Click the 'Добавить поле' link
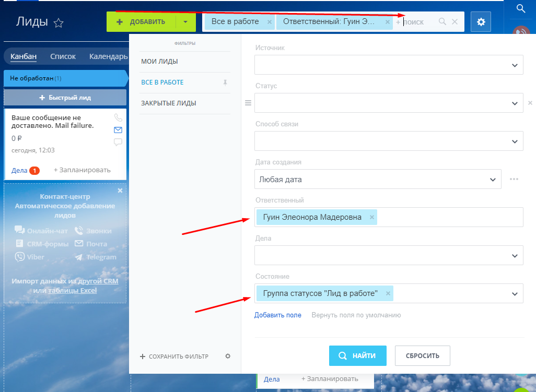Screen dimensions: 536x392 pos(277,315)
